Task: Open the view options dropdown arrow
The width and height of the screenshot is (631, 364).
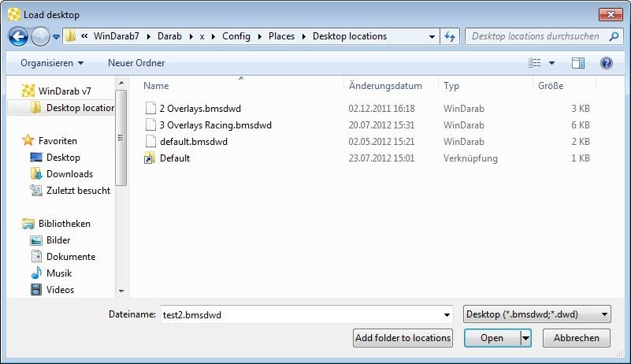Action: 551,63
